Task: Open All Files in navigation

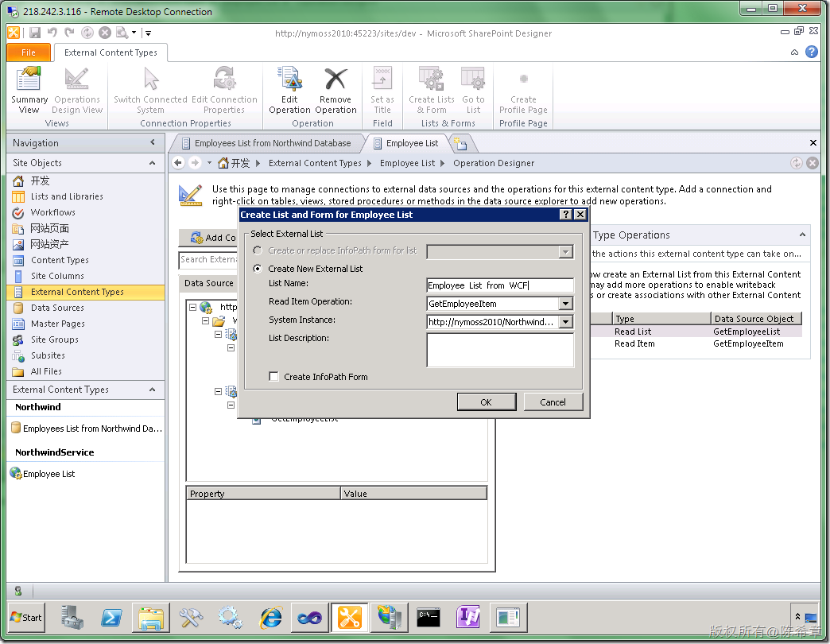Action: pos(46,371)
